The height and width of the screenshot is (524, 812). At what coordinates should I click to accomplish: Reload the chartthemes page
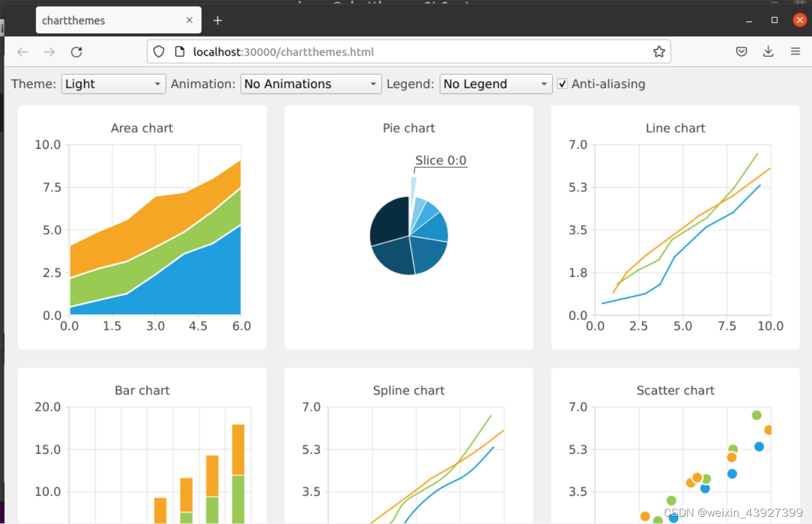pyautogui.click(x=76, y=52)
